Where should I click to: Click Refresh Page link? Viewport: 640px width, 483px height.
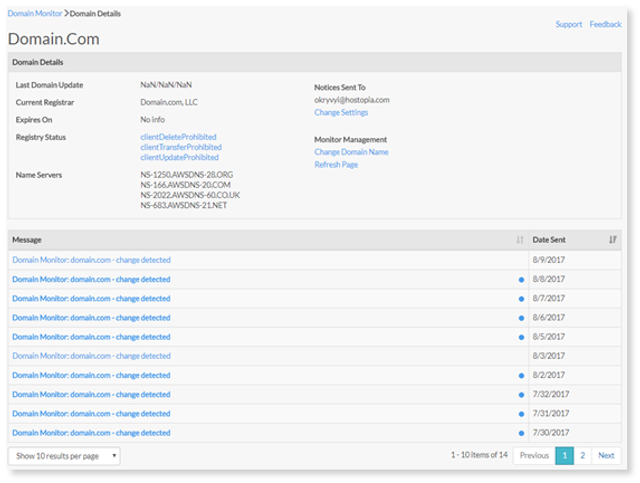[336, 165]
